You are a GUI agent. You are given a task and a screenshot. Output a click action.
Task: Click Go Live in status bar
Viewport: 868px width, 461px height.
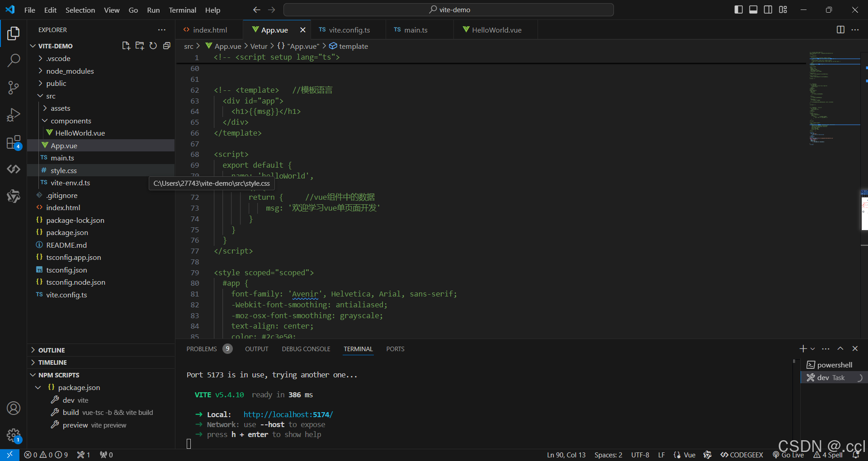pos(788,455)
